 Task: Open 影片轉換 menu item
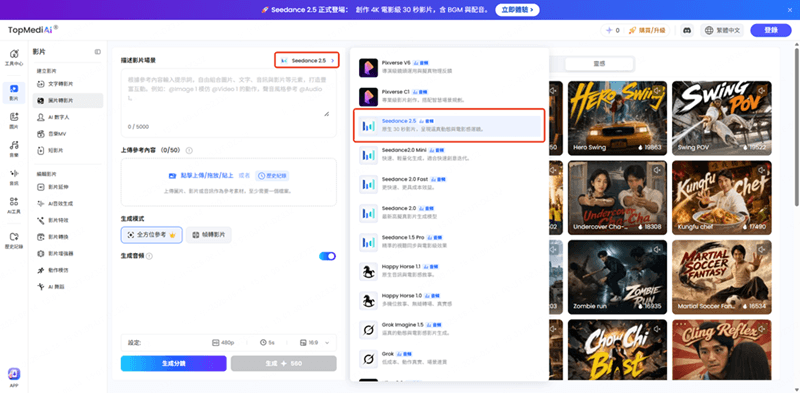68,237
